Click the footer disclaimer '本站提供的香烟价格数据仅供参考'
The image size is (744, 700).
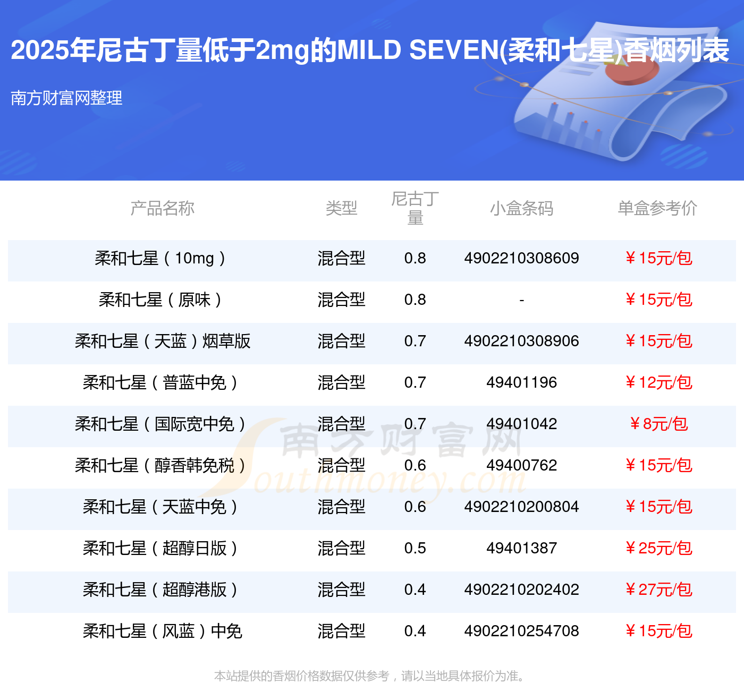[x=302, y=676]
